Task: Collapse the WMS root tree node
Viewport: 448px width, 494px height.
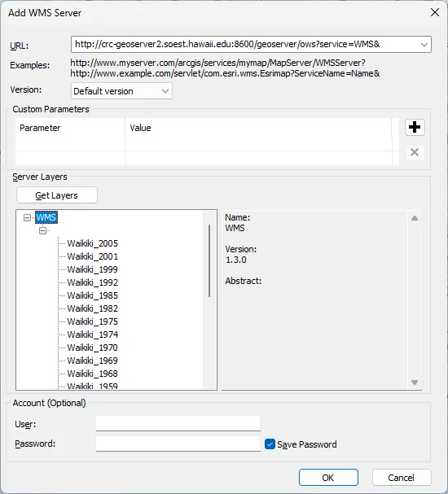Action: click(28, 217)
